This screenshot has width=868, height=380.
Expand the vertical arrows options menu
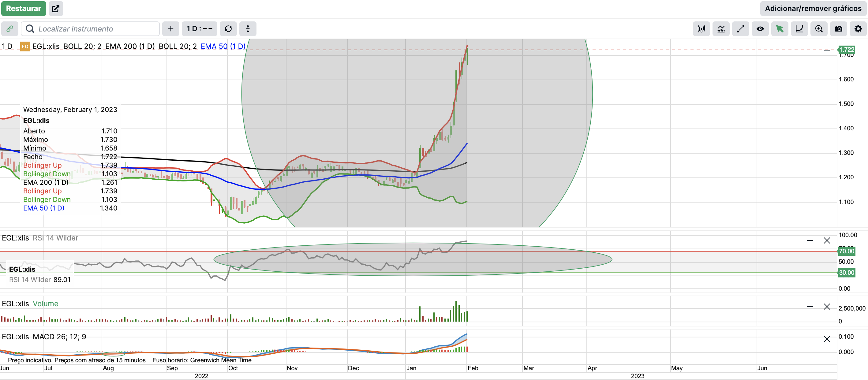pos(248,29)
